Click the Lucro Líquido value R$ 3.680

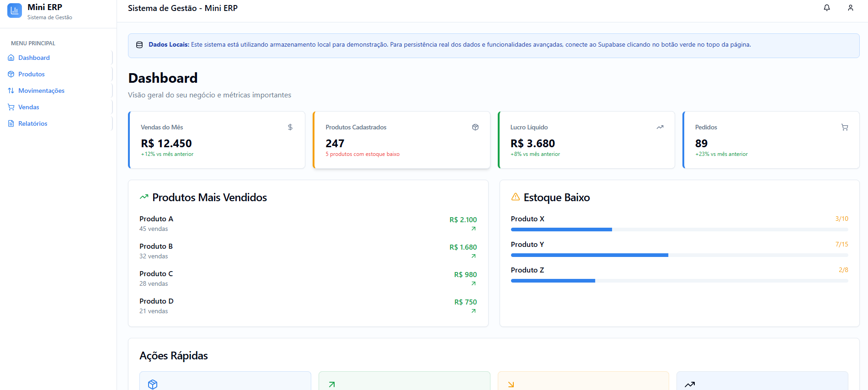(x=533, y=144)
